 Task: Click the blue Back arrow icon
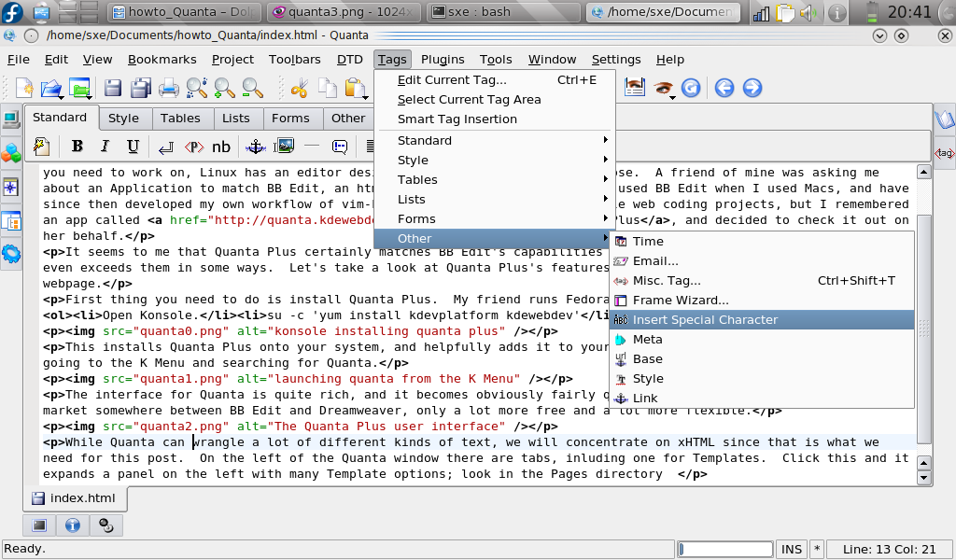click(724, 88)
